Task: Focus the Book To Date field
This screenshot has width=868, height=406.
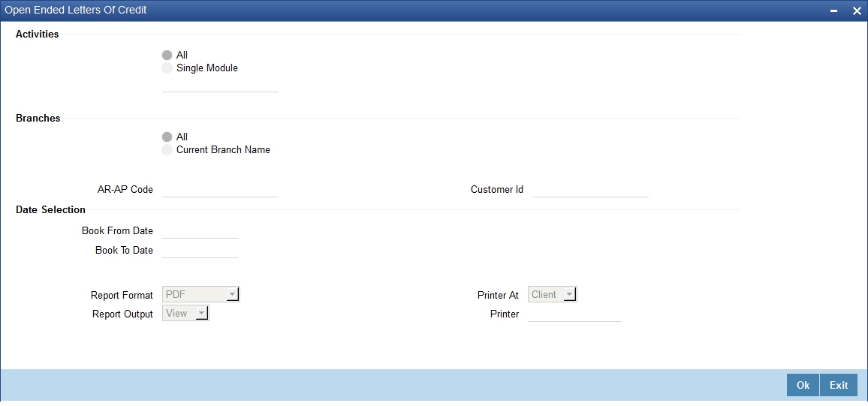Action: pos(200,251)
